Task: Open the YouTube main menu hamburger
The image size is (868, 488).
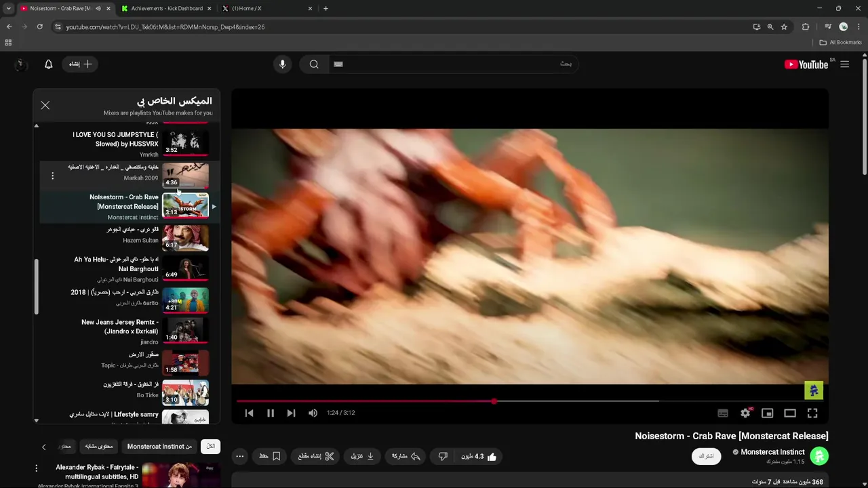Action: point(844,64)
